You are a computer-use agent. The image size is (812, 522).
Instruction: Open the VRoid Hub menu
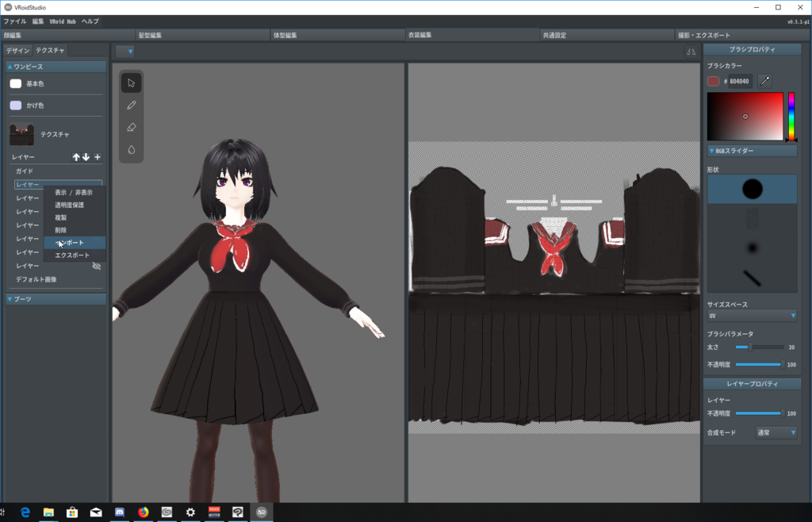63,21
